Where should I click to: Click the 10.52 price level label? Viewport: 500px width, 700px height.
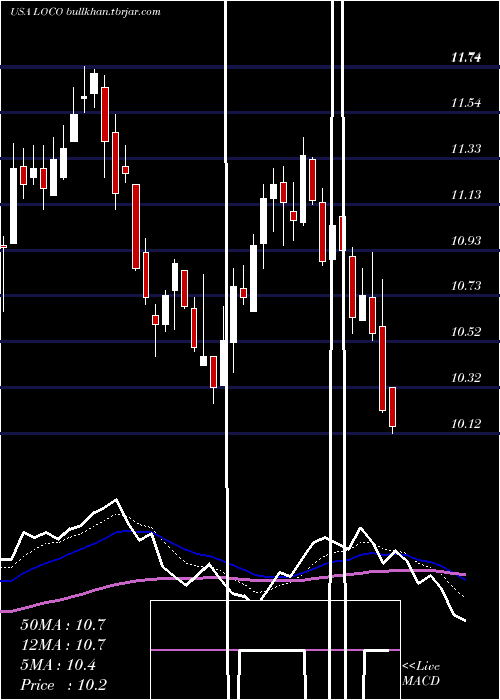(x=466, y=331)
